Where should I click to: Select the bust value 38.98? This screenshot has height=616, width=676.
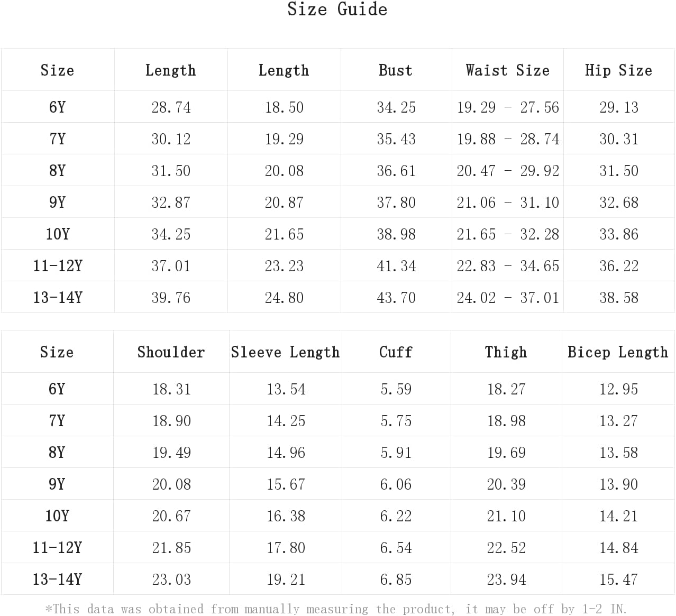[396, 234]
